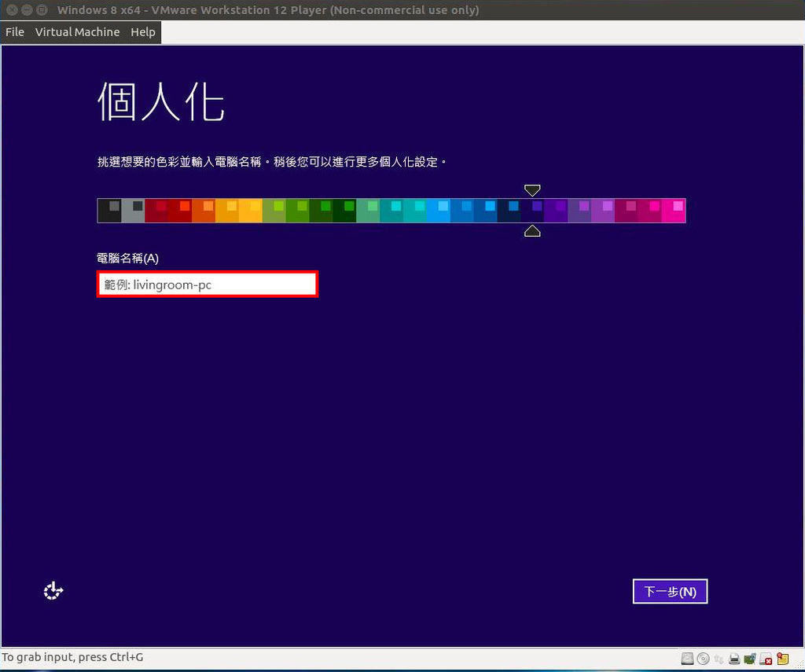805x672 pixels.
Task: Open the File menu
Action: coord(14,32)
